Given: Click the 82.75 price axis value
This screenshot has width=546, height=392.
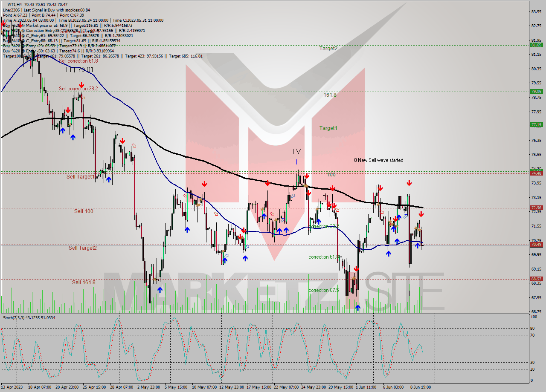Looking at the screenshot, I should (537, 26).
